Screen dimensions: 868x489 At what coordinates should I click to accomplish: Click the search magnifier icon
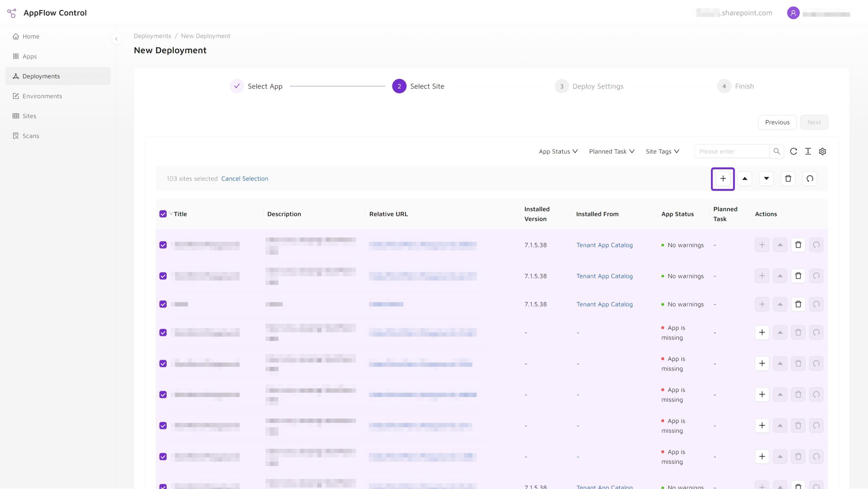coord(777,152)
